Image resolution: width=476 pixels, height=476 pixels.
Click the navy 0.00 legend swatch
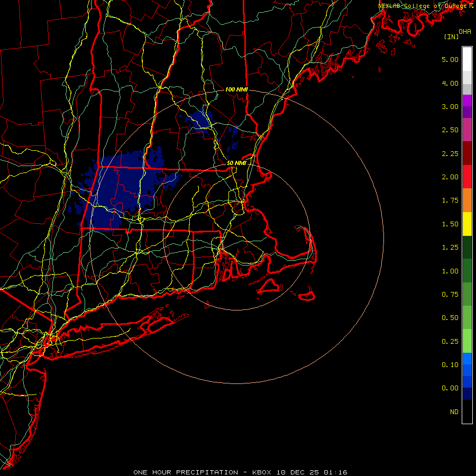coord(467,393)
